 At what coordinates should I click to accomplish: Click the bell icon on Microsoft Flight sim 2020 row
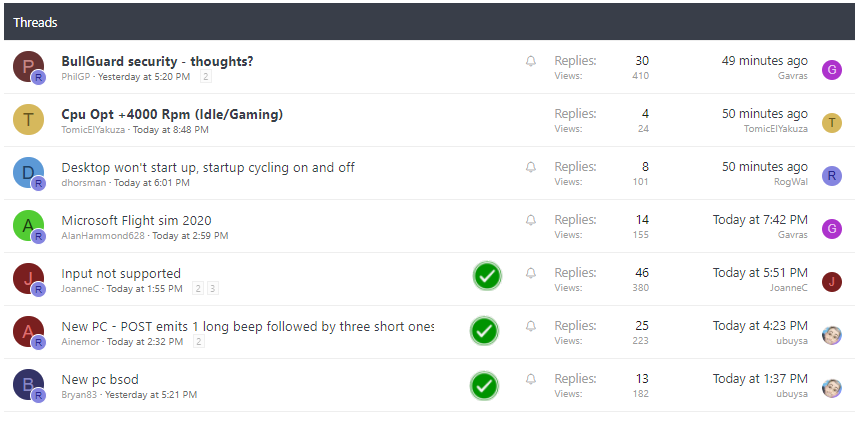click(531, 220)
